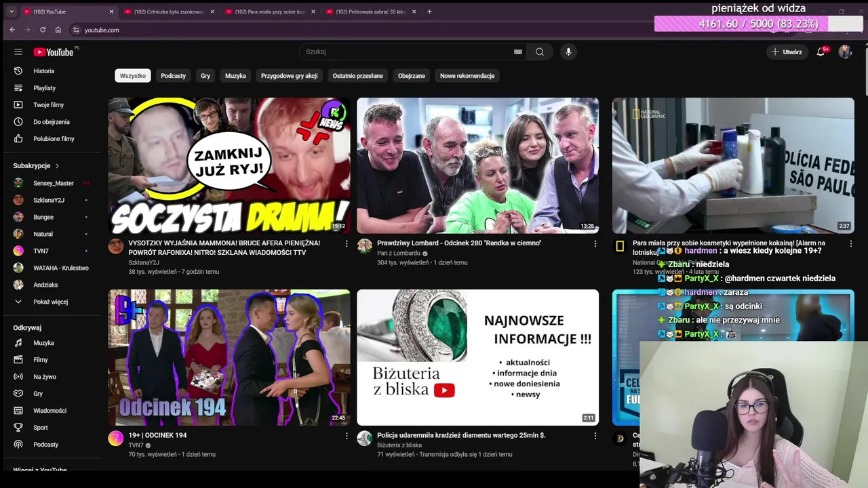Open the YouTube hamburger guide menu
The image size is (868, 488).
[x=18, y=52]
